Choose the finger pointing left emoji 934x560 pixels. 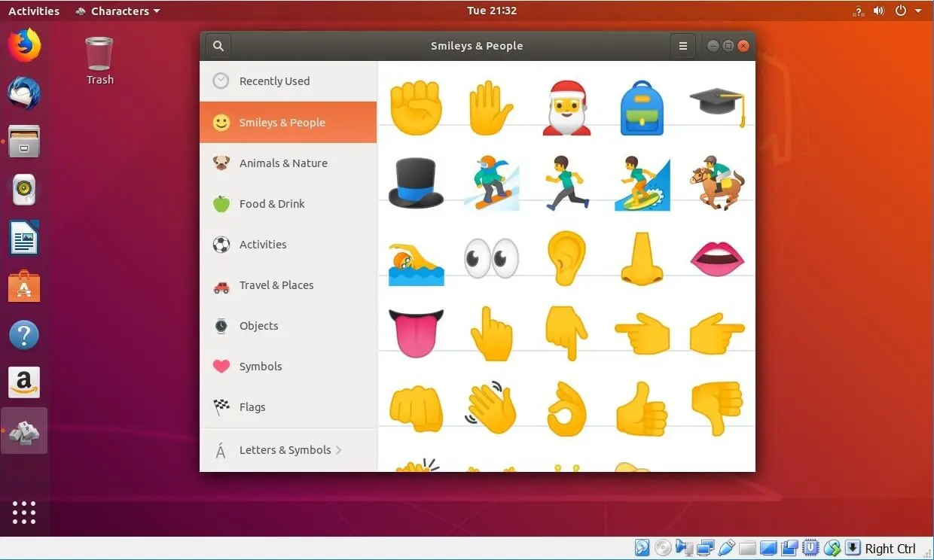coord(642,333)
